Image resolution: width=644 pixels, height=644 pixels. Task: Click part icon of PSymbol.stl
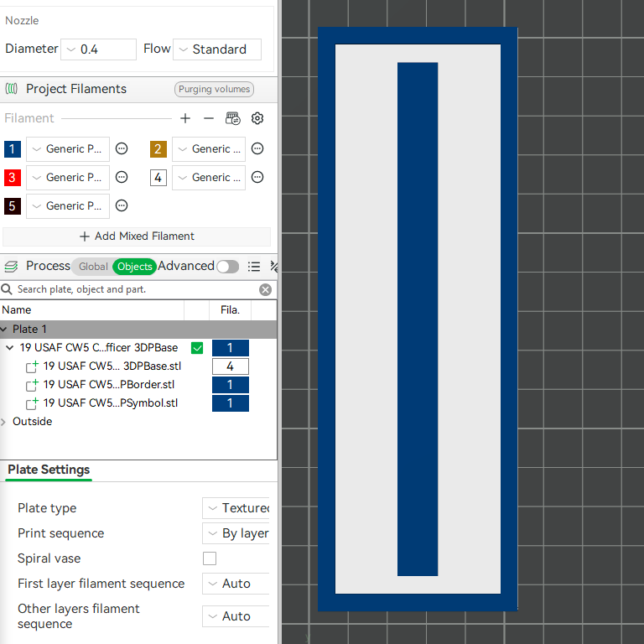[x=32, y=402]
